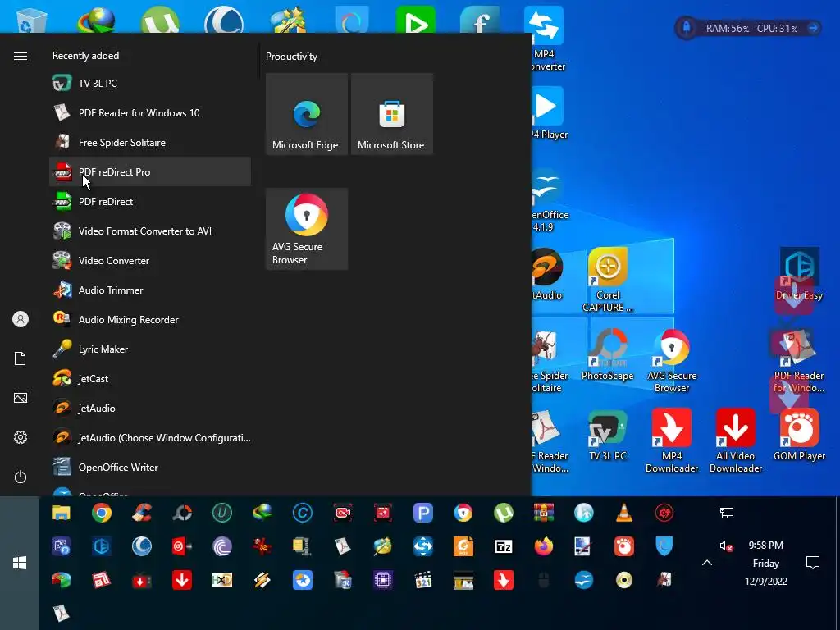Image resolution: width=840 pixels, height=630 pixels.
Task: Launch PDF reDirect Pro from Start menu
Action: (150, 172)
